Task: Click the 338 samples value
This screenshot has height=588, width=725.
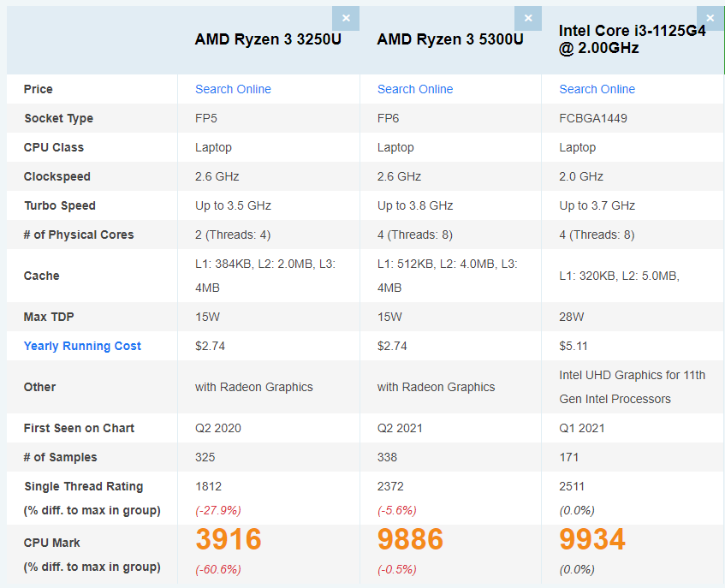Action: point(387,457)
